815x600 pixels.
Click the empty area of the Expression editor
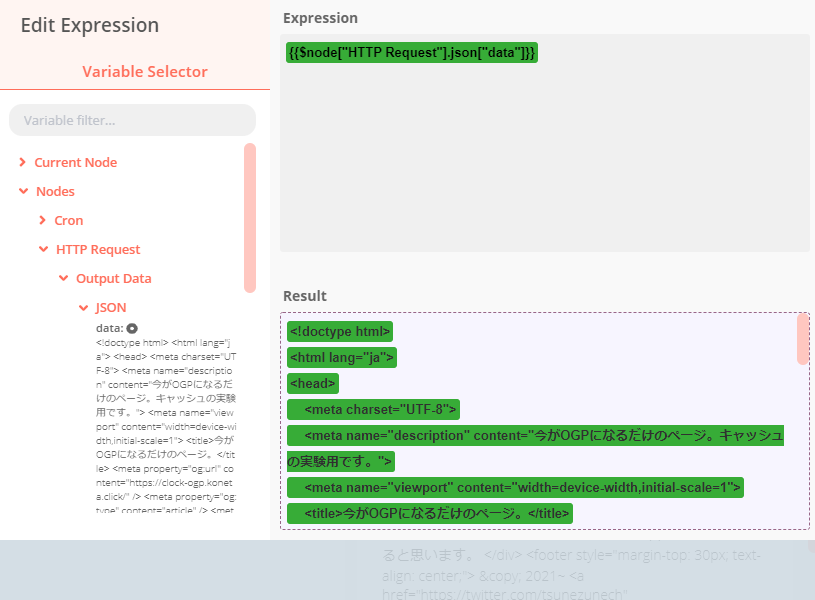(x=544, y=160)
